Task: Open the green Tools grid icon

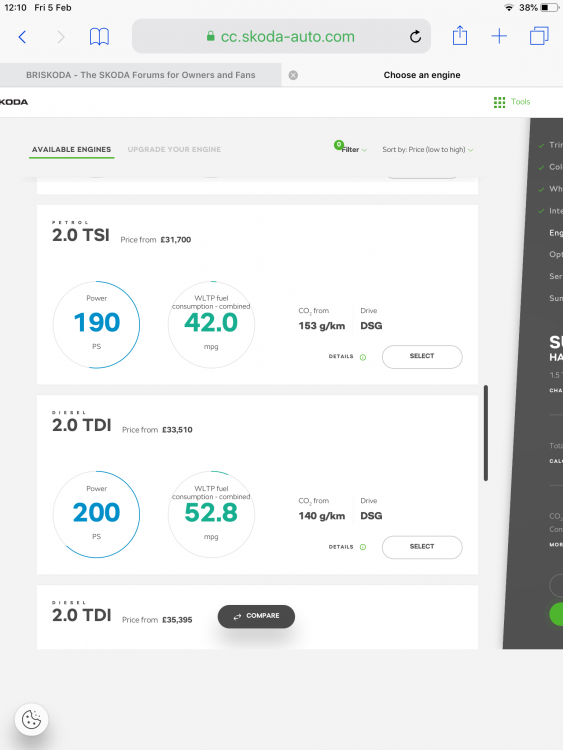Action: pyautogui.click(x=499, y=102)
